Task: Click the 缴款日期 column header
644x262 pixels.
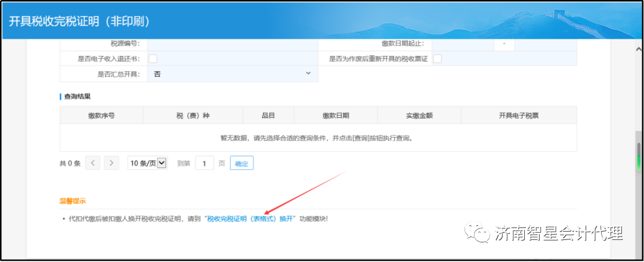Action: tap(336, 115)
